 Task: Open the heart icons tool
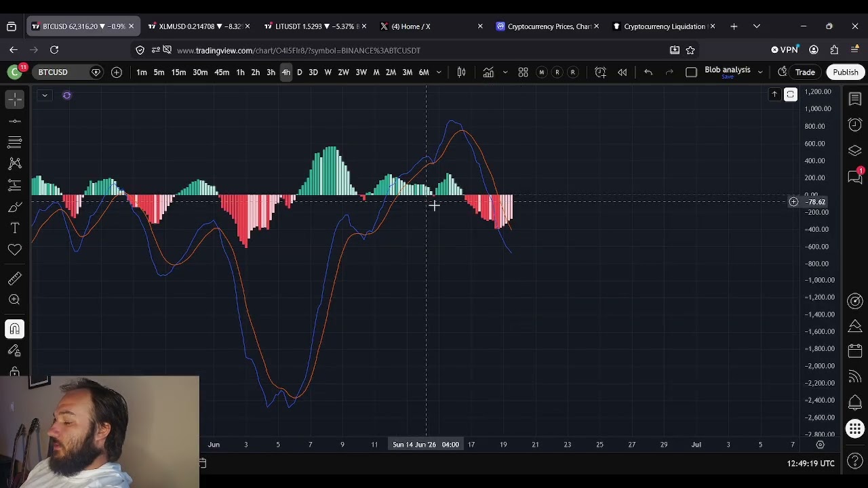(x=15, y=250)
